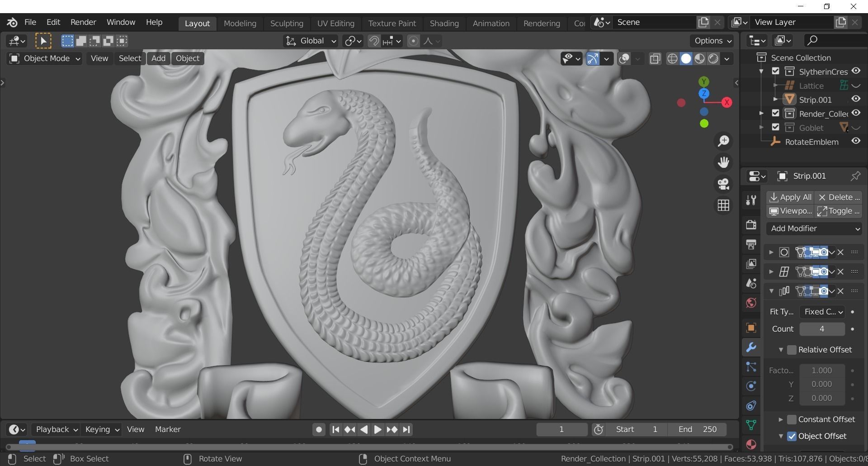
Task: Switch to the Sculpting workspace tab
Action: pos(287,23)
